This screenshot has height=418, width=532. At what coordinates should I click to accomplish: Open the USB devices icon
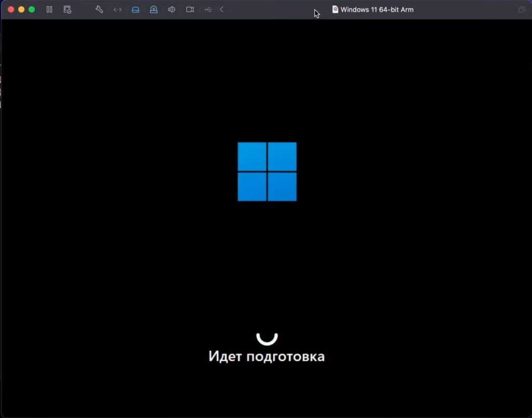click(x=208, y=9)
